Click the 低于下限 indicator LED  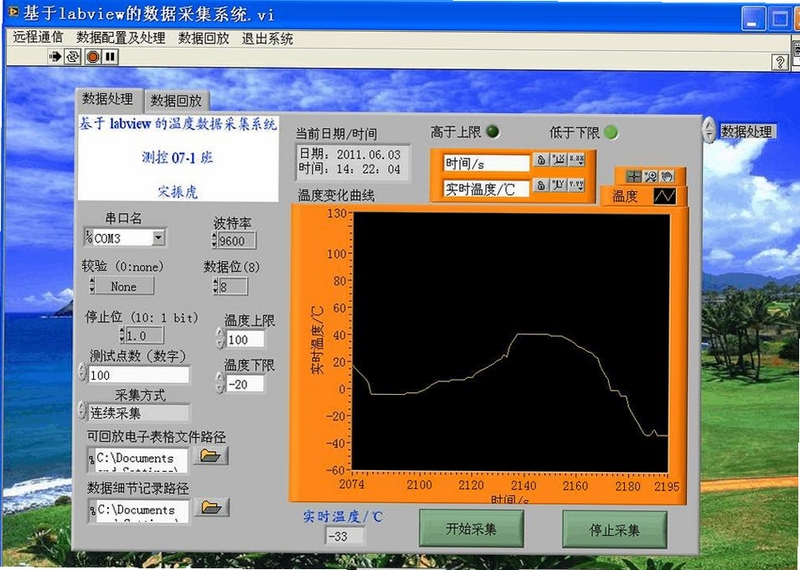pyautogui.click(x=610, y=132)
